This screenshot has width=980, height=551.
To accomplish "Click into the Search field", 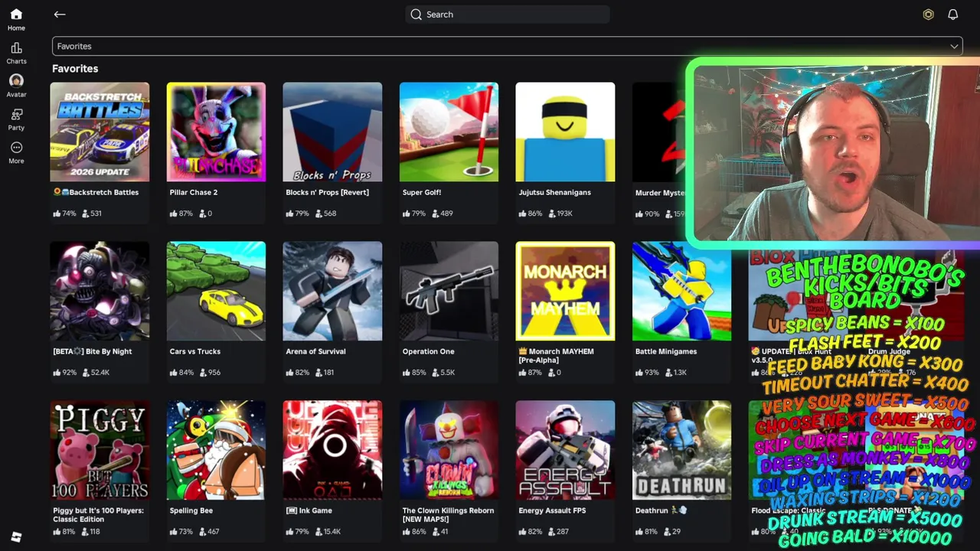I will [x=507, y=15].
